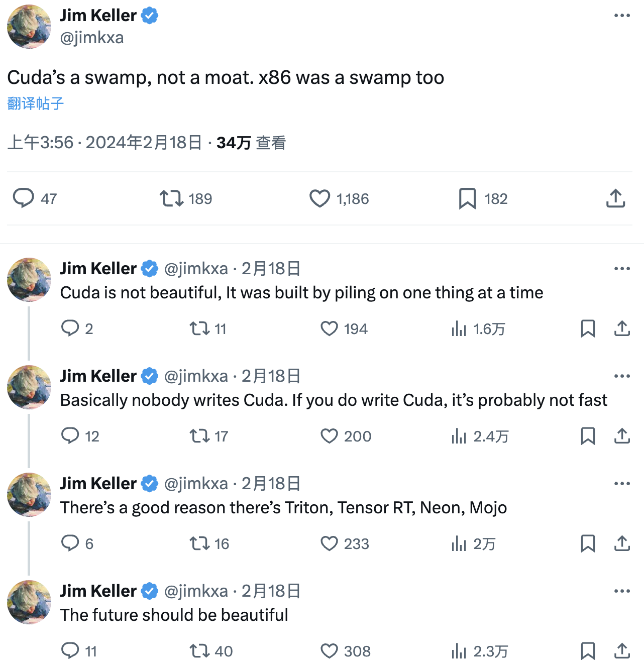
Task: Like the main Cuda swamp tweet
Action: 319,198
